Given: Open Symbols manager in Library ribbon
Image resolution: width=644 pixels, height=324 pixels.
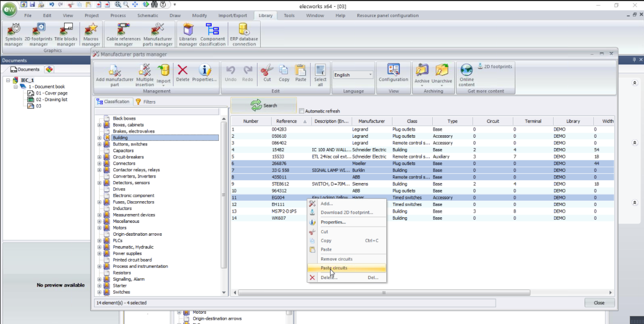Looking at the screenshot, I should (14, 34).
